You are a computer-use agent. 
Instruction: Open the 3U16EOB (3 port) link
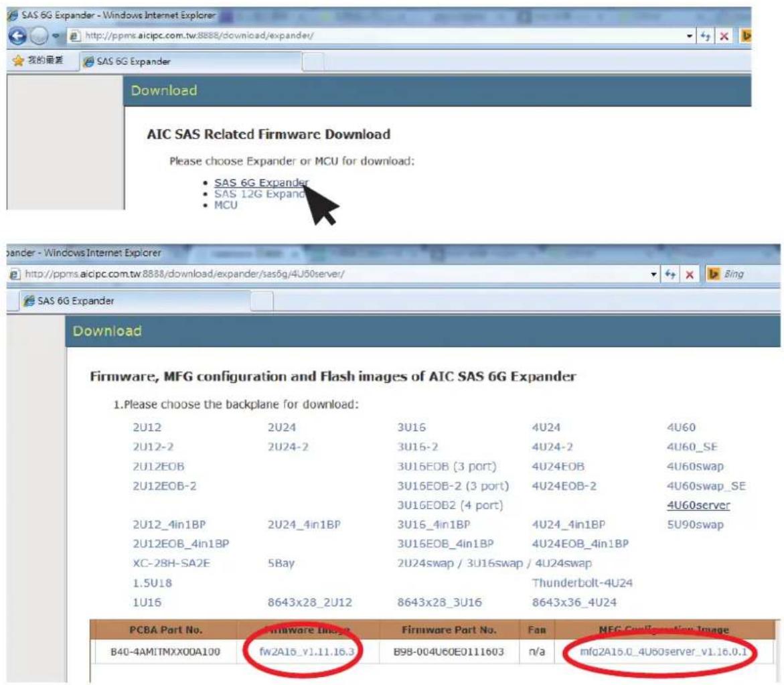click(x=447, y=467)
